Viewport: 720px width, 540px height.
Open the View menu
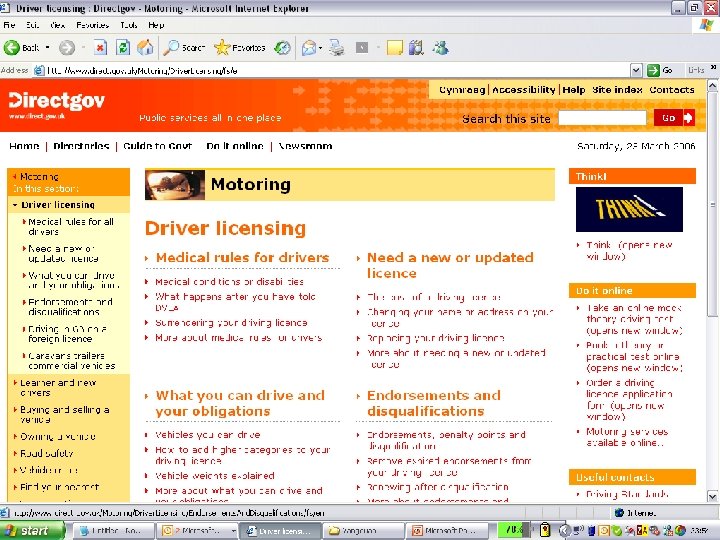57,25
